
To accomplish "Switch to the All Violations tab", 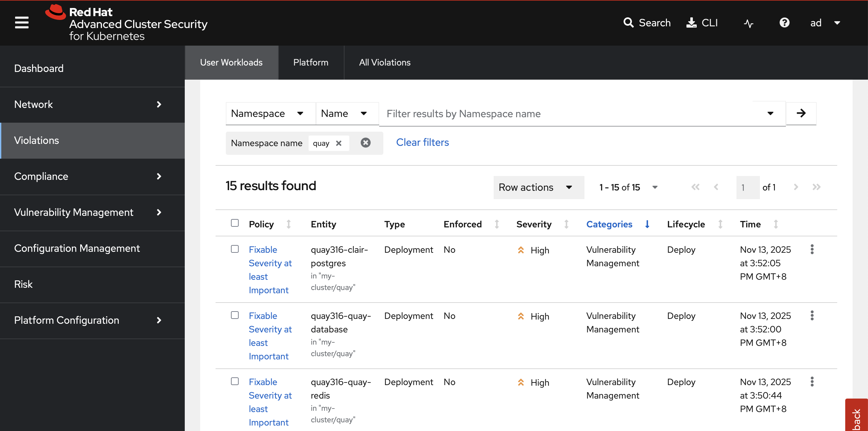I will point(385,62).
